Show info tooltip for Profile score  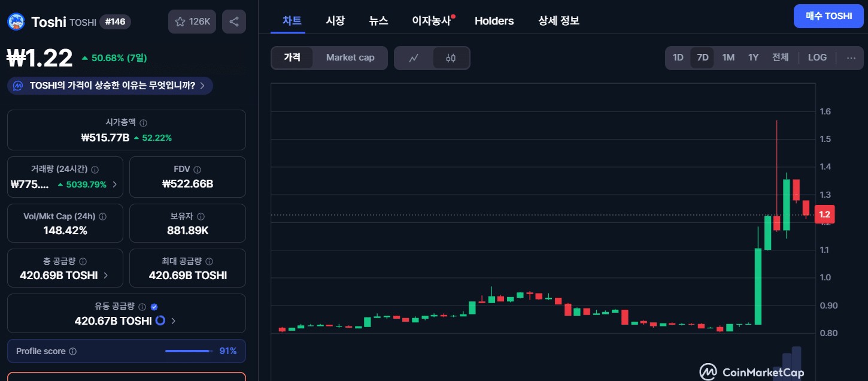(73, 351)
